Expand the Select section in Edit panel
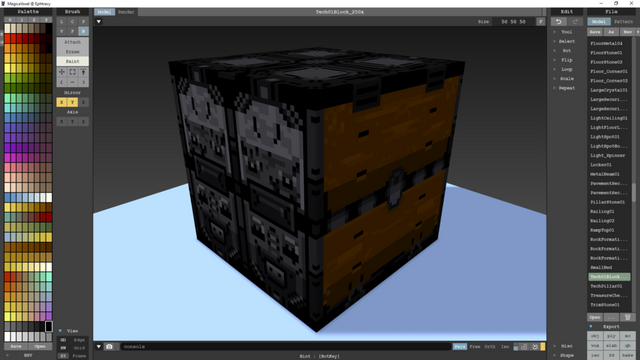This screenshot has width=640, height=360. point(567,41)
